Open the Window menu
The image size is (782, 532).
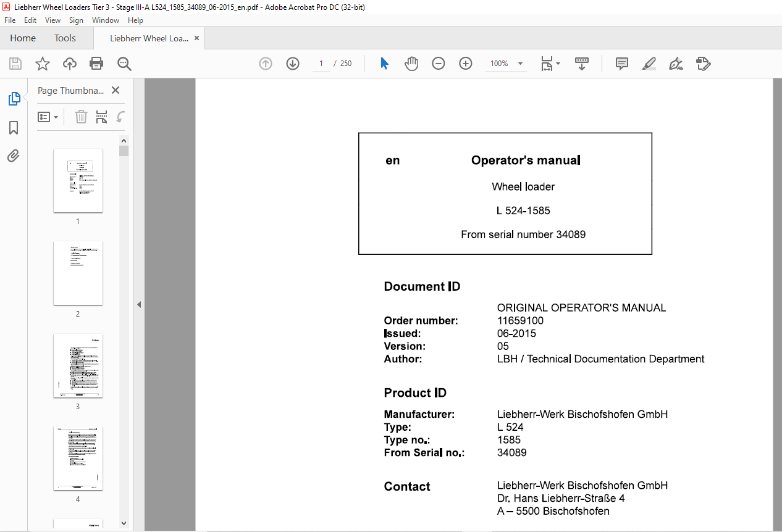(x=106, y=20)
